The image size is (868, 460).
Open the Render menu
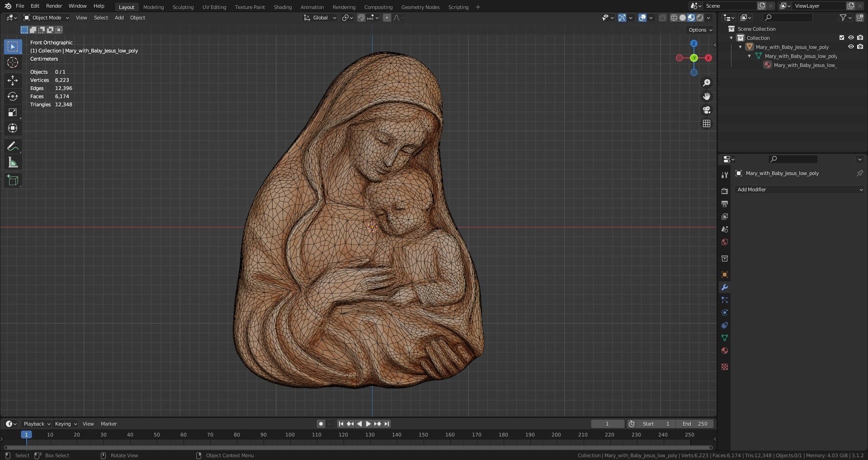coord(54,6)
